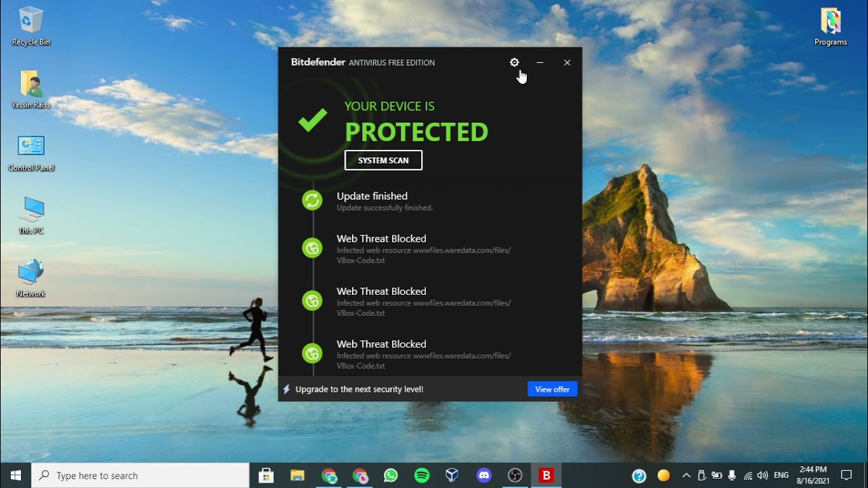Image resolution: width=868 pixels, height=488 pixels.
Task: Select 'Update successfully finished.' description
Action: click(384, 208)
